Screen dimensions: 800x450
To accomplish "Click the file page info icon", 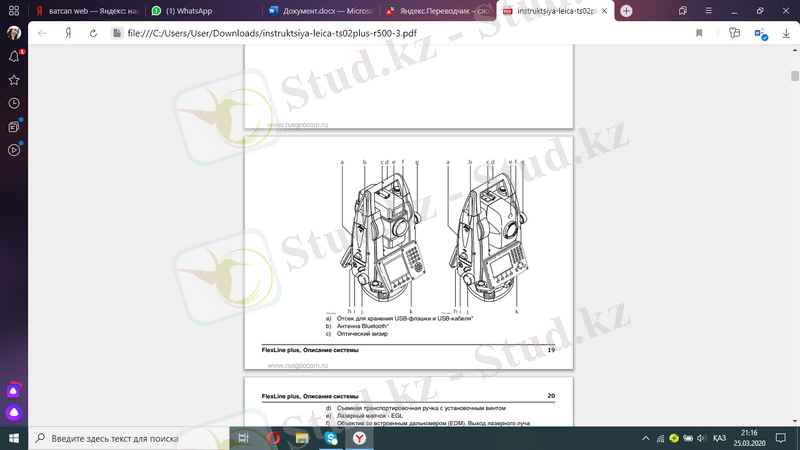I will 117,33.
